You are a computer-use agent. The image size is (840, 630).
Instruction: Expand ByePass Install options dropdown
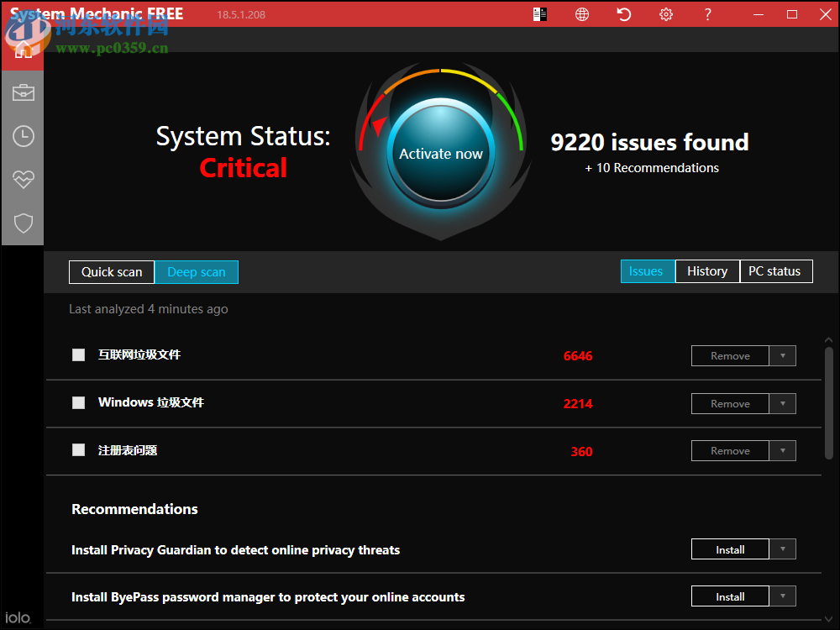click(783, 596)
